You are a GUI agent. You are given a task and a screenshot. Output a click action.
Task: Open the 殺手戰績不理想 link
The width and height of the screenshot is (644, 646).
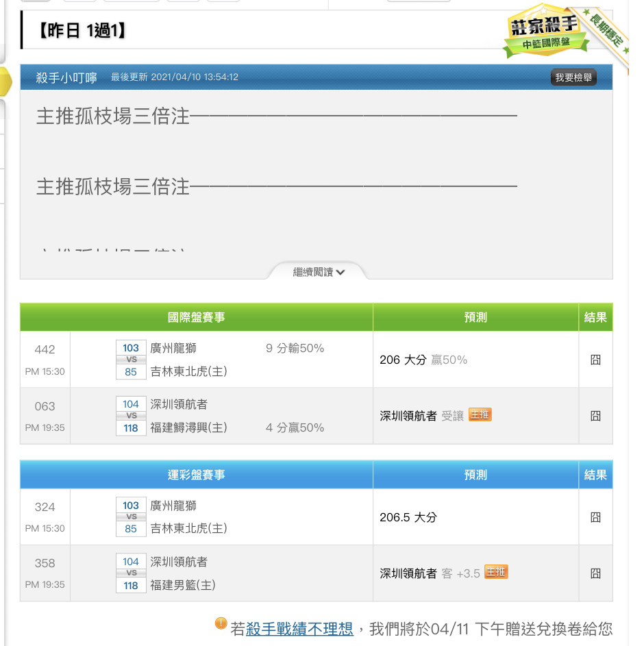point(299,629)
